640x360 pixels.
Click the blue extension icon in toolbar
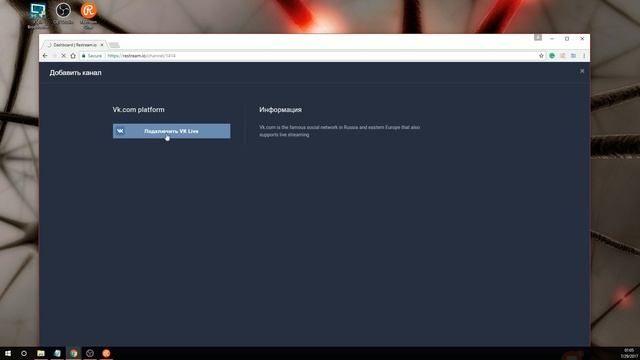click(x=573, y=56)
